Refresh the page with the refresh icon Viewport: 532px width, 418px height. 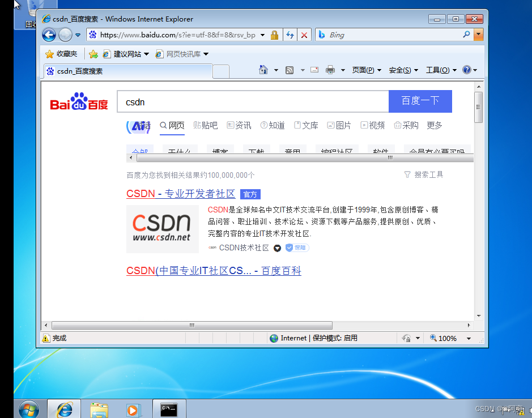coord(290,35)
